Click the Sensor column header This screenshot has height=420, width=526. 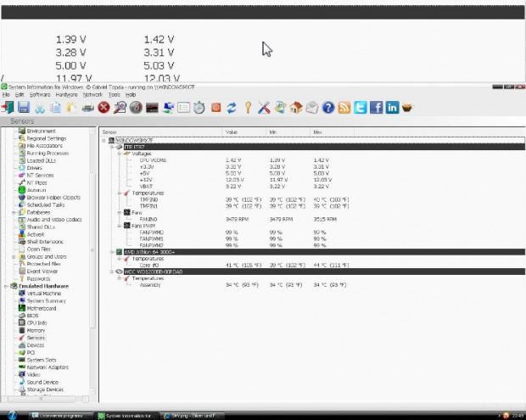tap(160, 132)
